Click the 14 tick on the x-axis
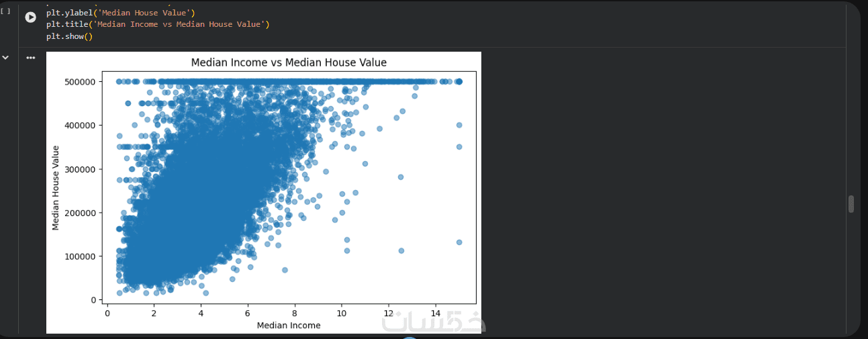 click(x=436, y=313)
